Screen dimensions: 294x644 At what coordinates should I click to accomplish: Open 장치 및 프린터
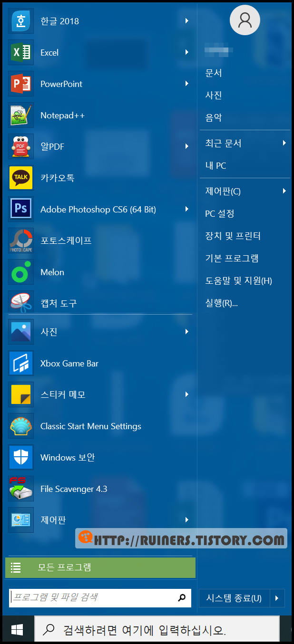(233, 236)
